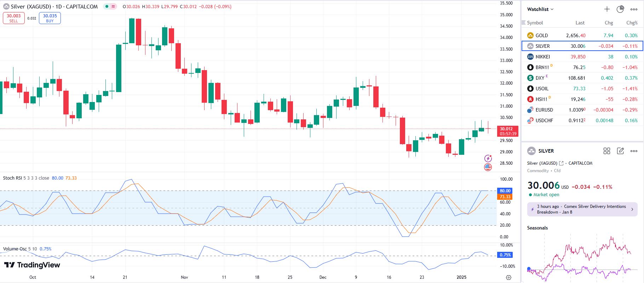Click the add symbol plus icon in Watchlist
The width and height of the screenshot is (644, 283).
(607, 9)
